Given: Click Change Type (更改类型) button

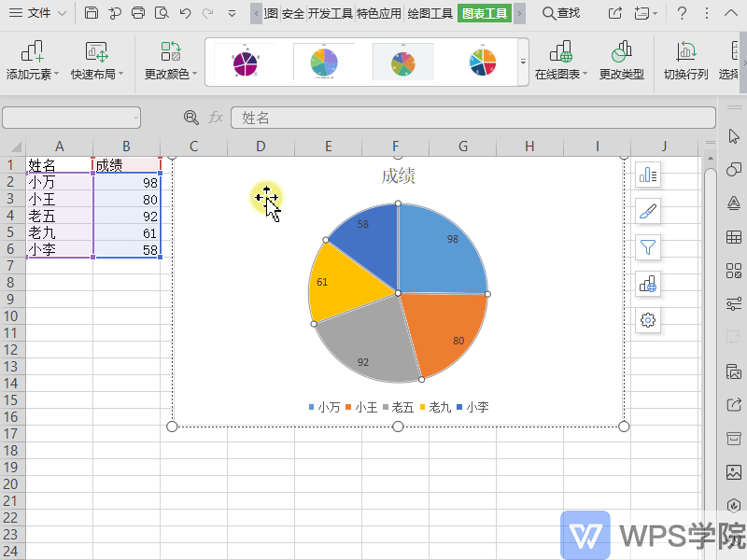Looking at the screenshot, I should [x=621, y=61].
